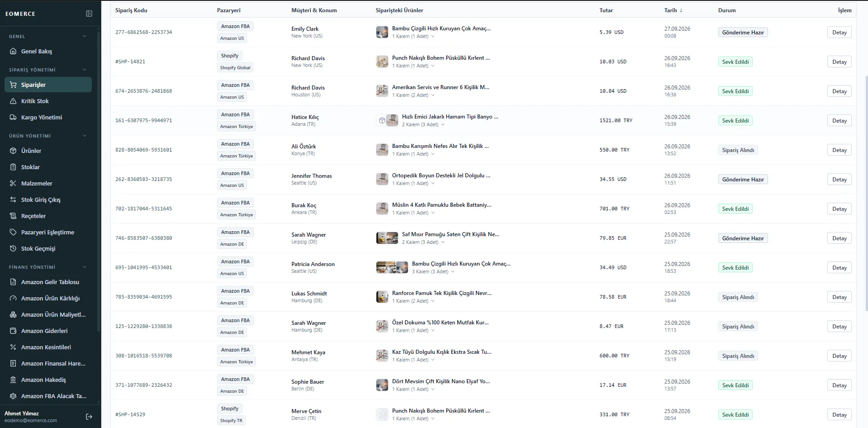Open Detay for order #SHP-14821

(x=839, y=62)
